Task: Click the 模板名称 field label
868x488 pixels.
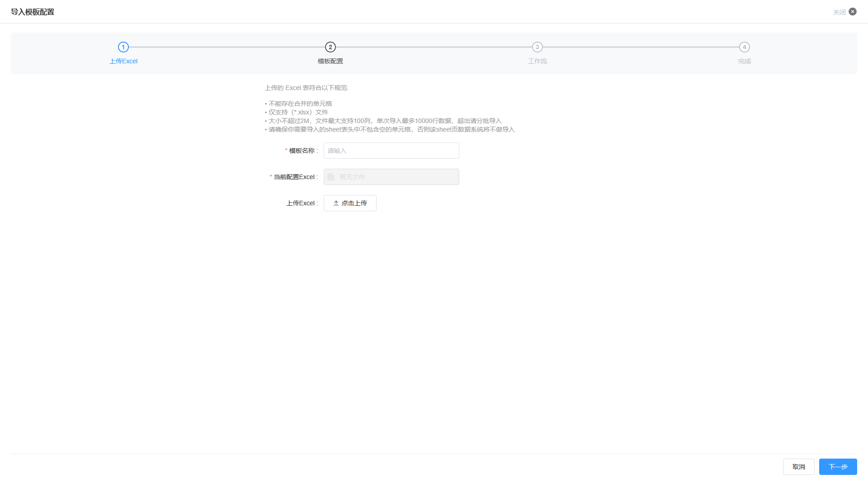Action: click(302, 151)
